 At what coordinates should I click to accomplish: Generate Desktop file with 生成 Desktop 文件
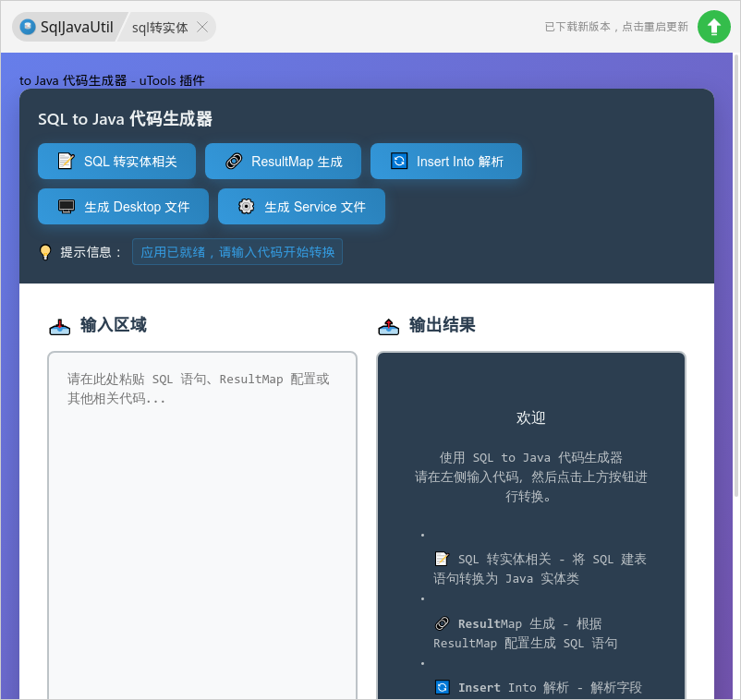pyautogui.click(x=123, y=207)
